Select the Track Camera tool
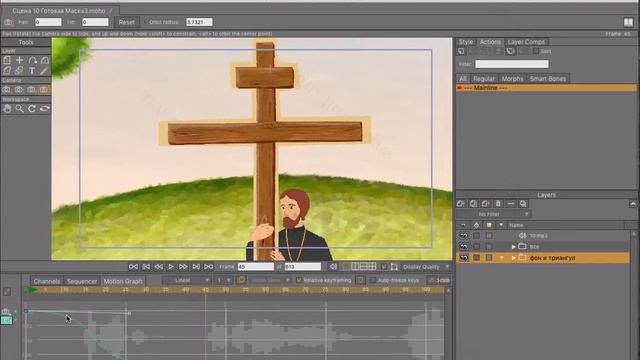Viewport: 640px width, 360px height. coord(7,89)
